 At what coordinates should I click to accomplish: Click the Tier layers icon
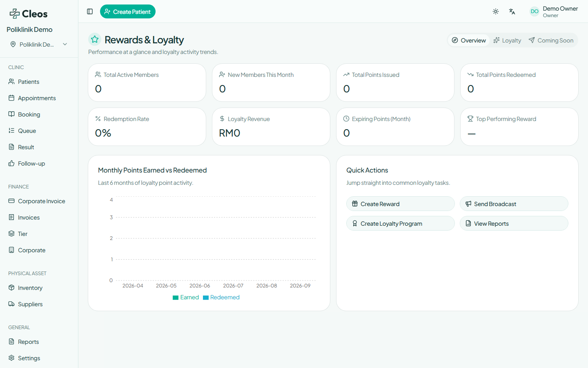point(11,234)
